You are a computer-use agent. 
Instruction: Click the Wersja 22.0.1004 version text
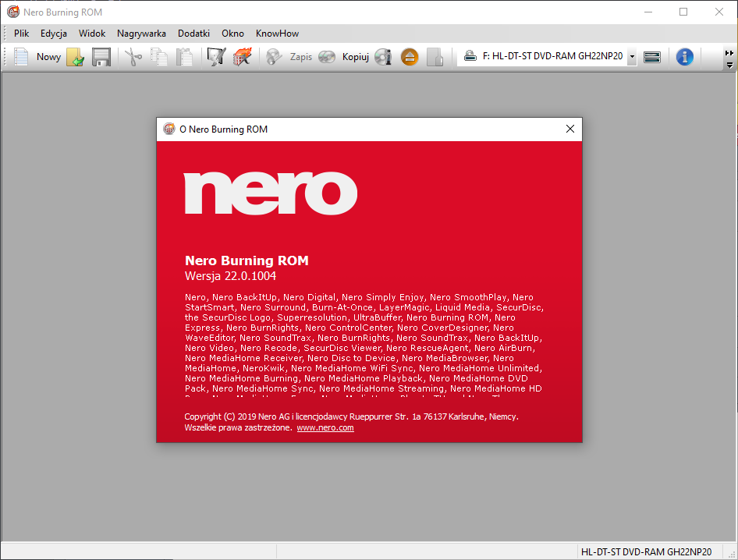tap(231, 276)
